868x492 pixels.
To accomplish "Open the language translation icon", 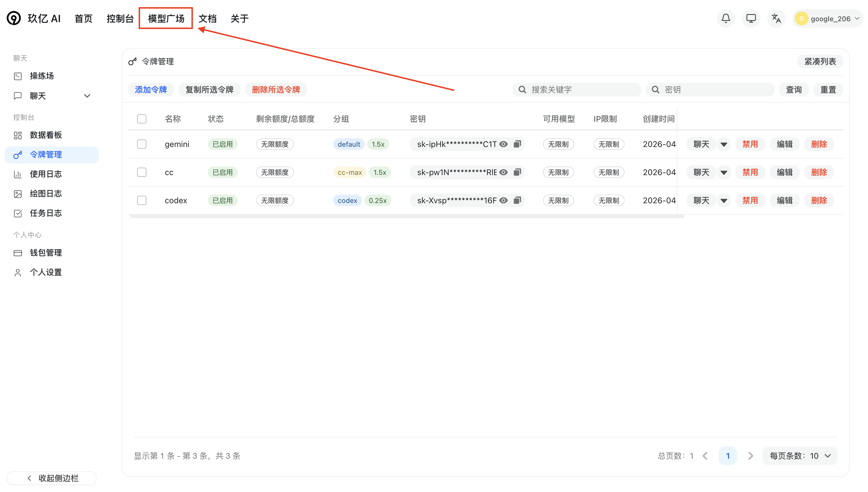I will point(776,18).
